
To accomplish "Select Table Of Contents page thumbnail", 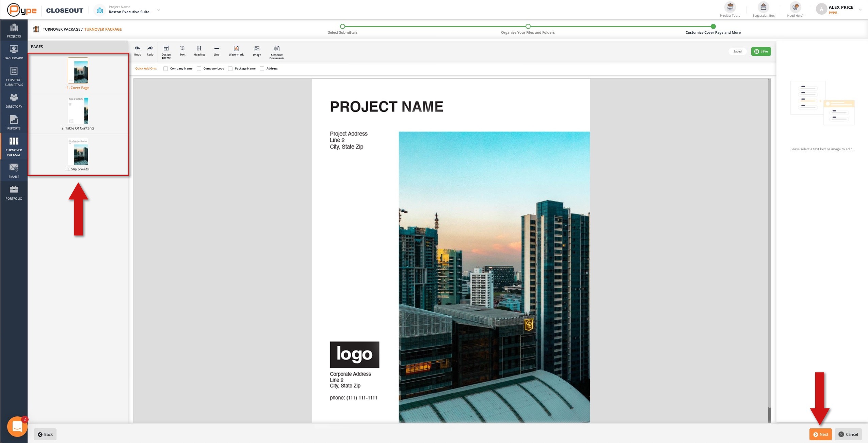I will coord(78,111).
